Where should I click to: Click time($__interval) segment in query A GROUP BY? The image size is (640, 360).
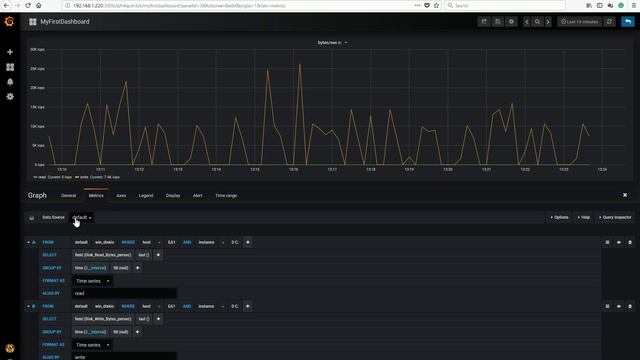pos(90,268)
